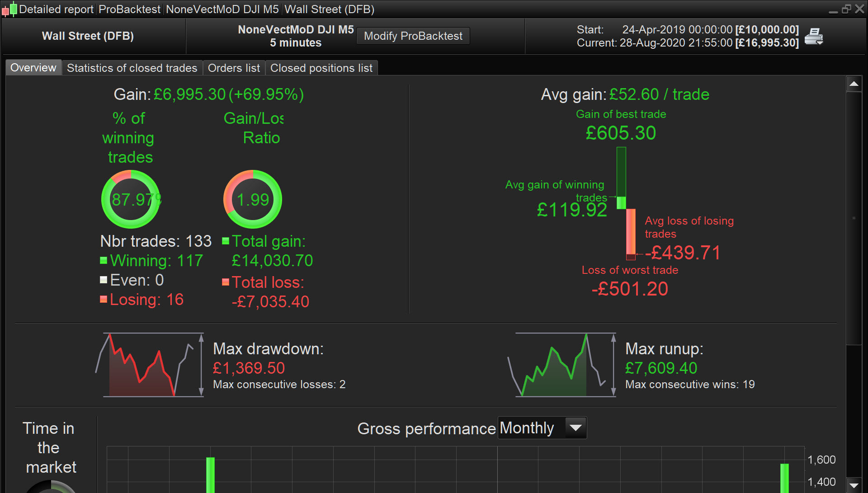868x493 pixels.
Task: Open the Orders list tab
Action: click(234, 68)
